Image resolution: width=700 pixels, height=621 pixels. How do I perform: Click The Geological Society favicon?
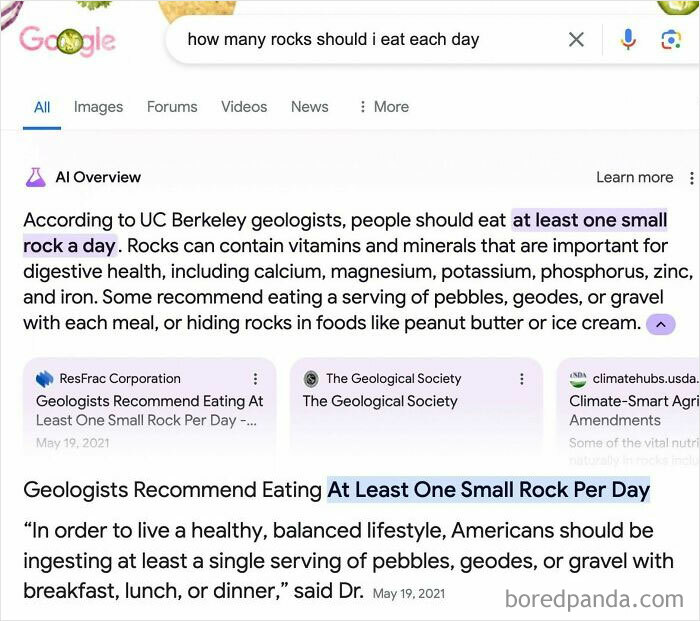pyautogui.click(x=311, y=379)
